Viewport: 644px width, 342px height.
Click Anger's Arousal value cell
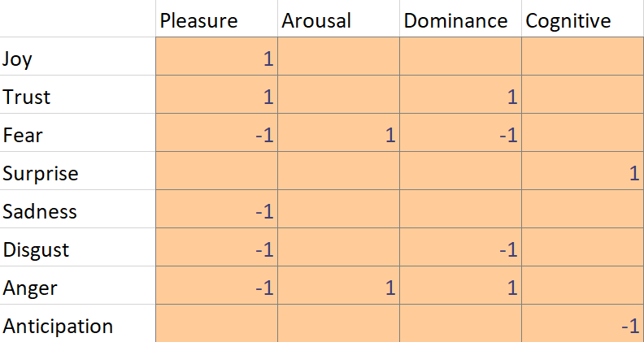(x=338, y=288)
